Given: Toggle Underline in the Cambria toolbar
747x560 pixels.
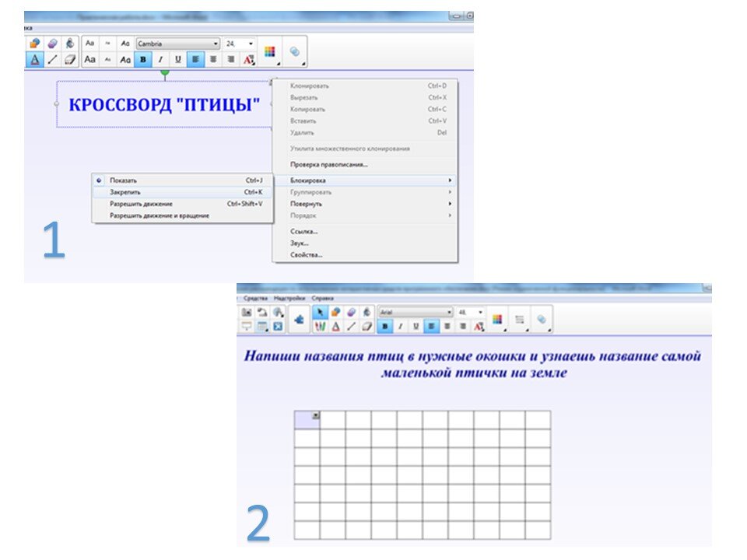Looking at the screenshot, I should tap(177, 60).
